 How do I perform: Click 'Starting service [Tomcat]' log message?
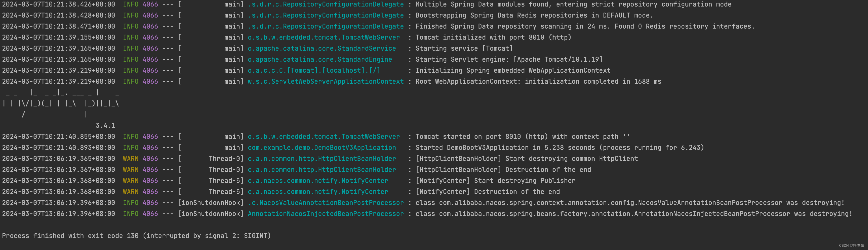click(x=464, y=48)
